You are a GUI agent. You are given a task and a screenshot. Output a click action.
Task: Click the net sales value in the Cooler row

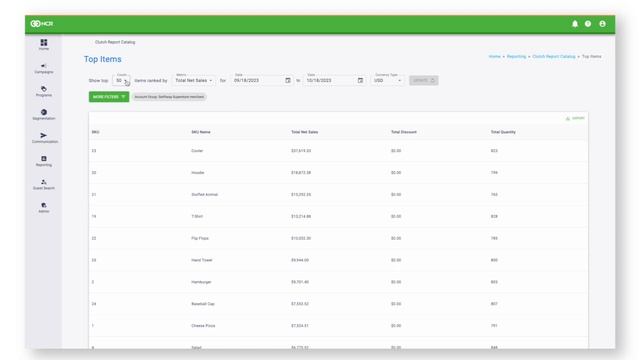coord(301,151)
